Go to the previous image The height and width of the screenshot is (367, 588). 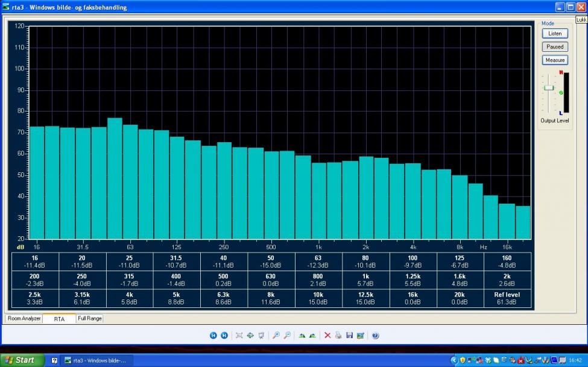[x=213, y=335]
